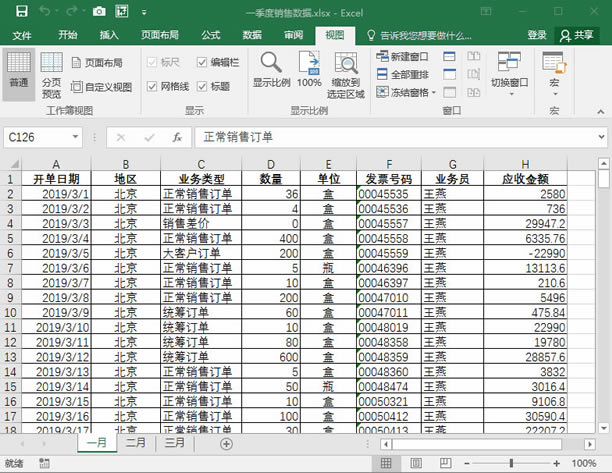Toggle the Headings checkbox (标题)
The height and width of the screenshot is (473, 612).
tap(201, 86)
